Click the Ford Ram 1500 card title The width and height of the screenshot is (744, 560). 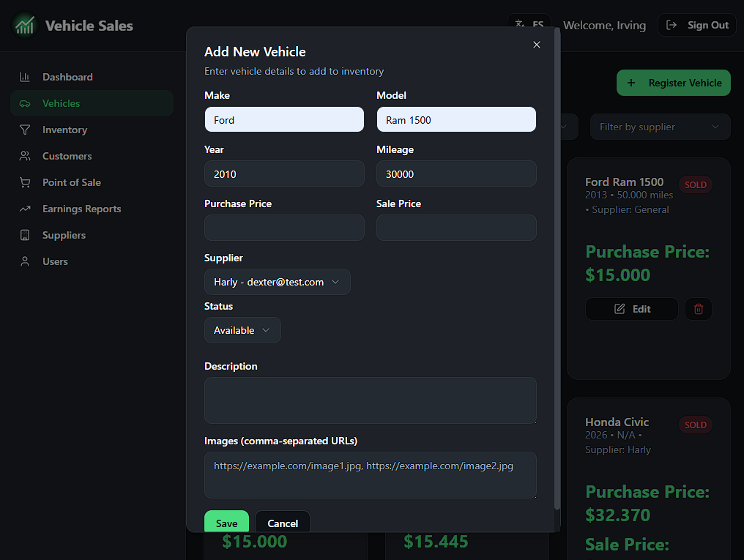point(624,182)
